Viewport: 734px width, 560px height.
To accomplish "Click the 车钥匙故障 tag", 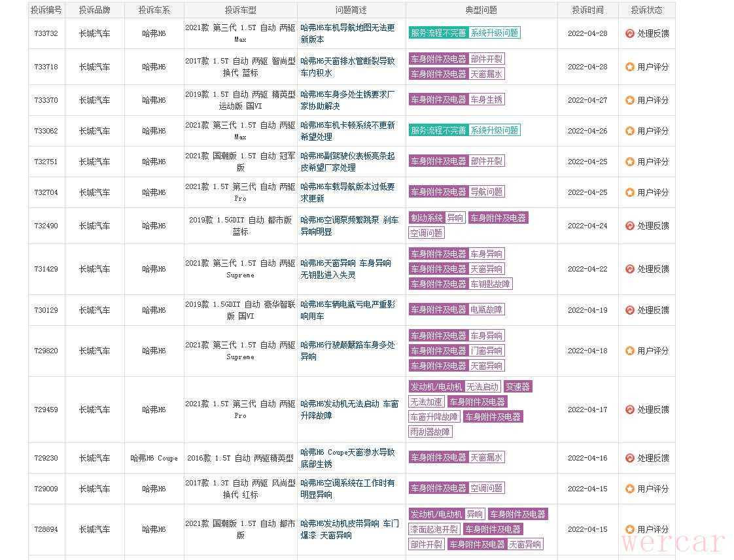I will [x=491, y=284].
